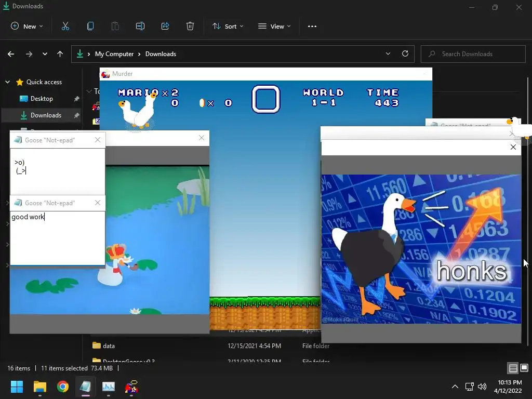Click the Rename icon in toolbar
Image resolution: width=532 pixels, height=399 pixels.
point(140,26)
